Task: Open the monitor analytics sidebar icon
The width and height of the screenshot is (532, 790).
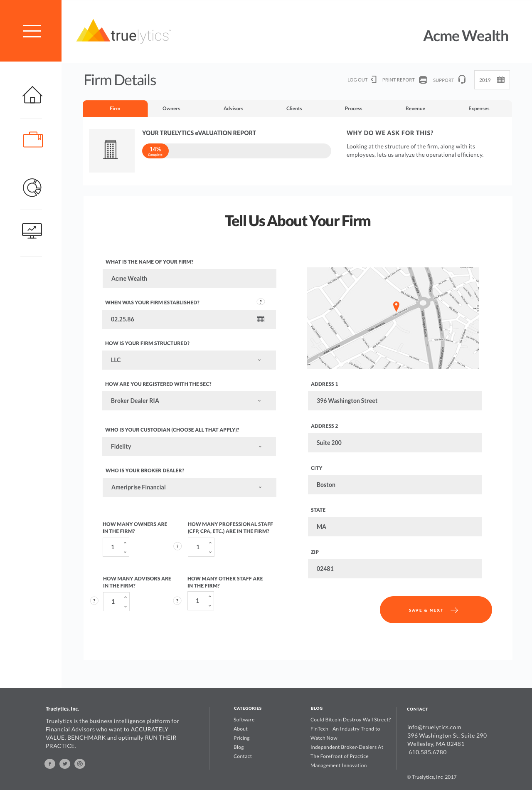Action: tap(32, 231)
